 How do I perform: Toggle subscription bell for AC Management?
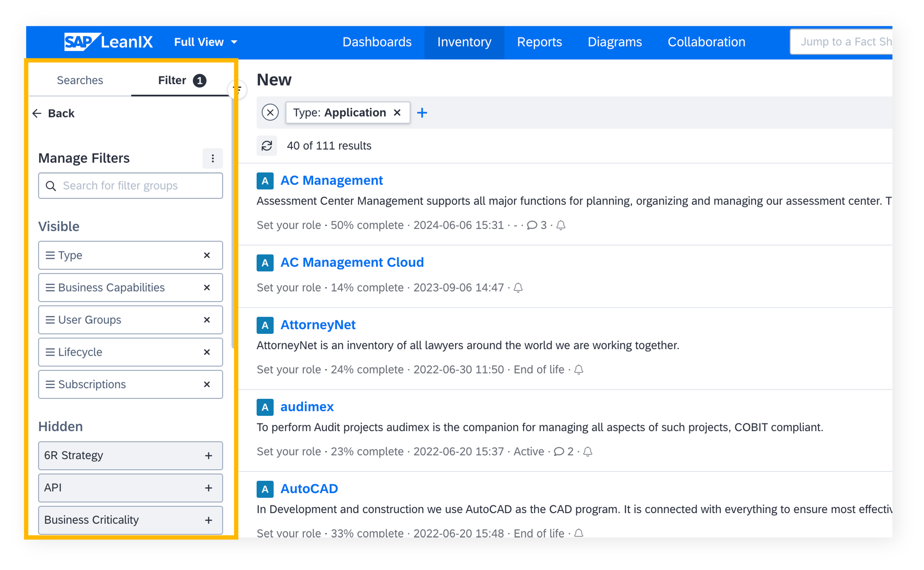(561, 225)
